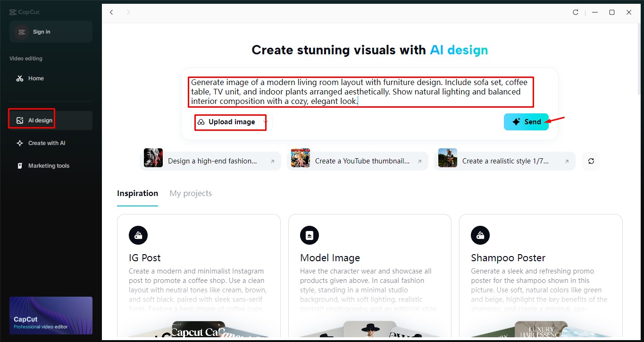Click the IG Post card icon
The width and height of the screenshot is (644, 342).
click(138, 235)
